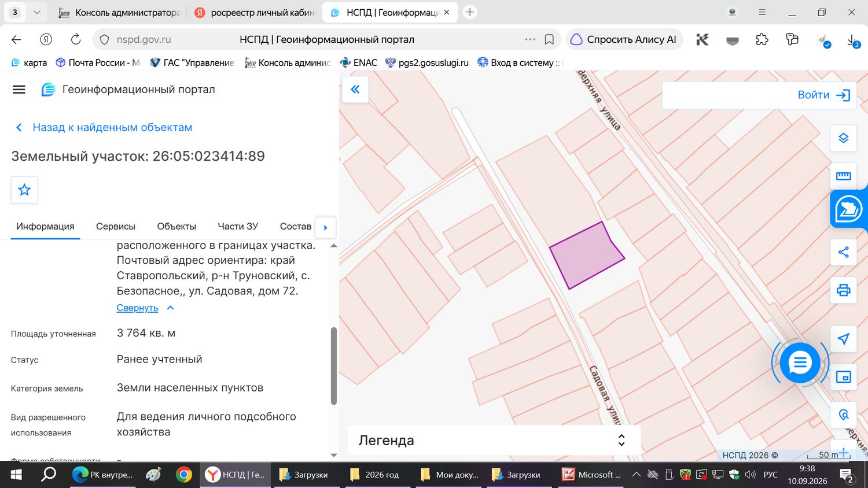Bookmark the nspd.gov.ru page
The image size is (868, 488).
click(549, 39)
